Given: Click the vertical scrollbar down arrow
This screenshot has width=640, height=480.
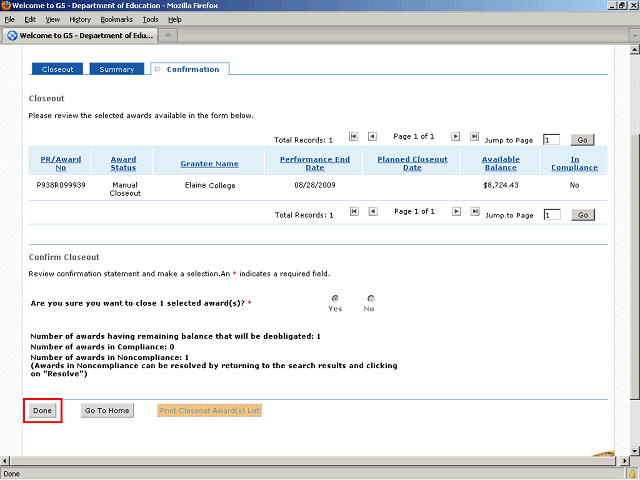Looking at the screenshot, I should 635,451.
